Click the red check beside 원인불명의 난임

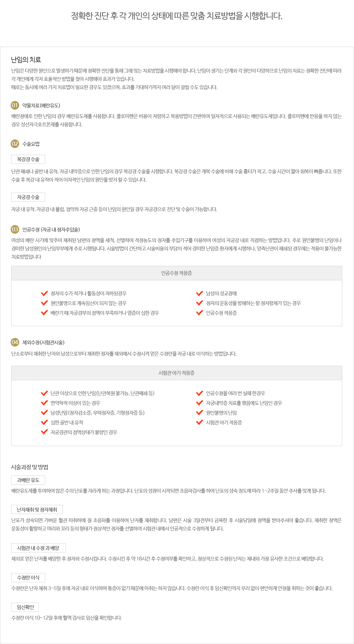click(199, 413)
